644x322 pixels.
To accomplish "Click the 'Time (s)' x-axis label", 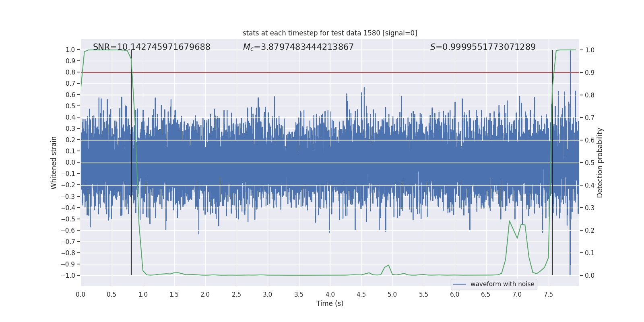I will 330,303.
